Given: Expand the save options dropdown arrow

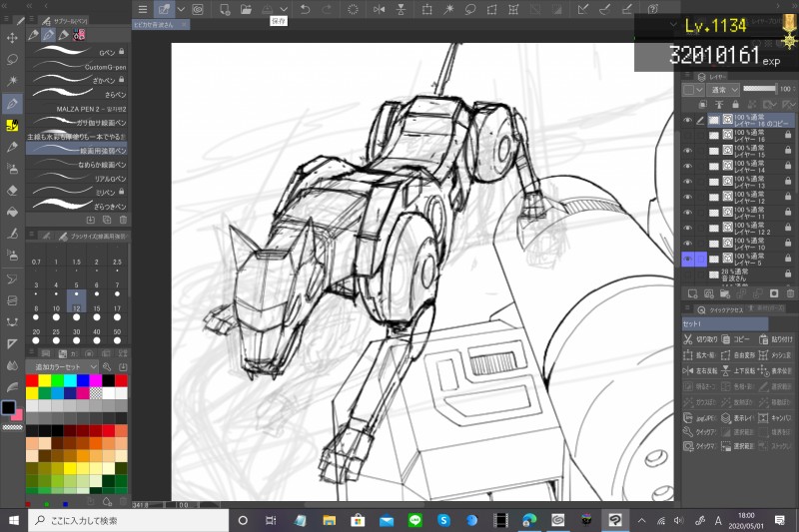Looking at the screenshot, I should click(285, 9).
